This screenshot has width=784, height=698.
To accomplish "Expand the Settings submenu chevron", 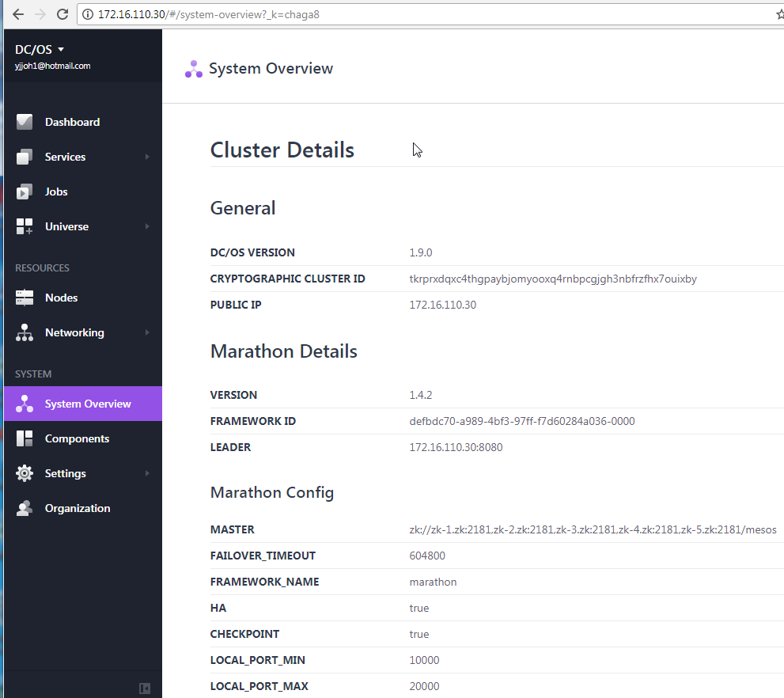I will (x=146, y=473).
